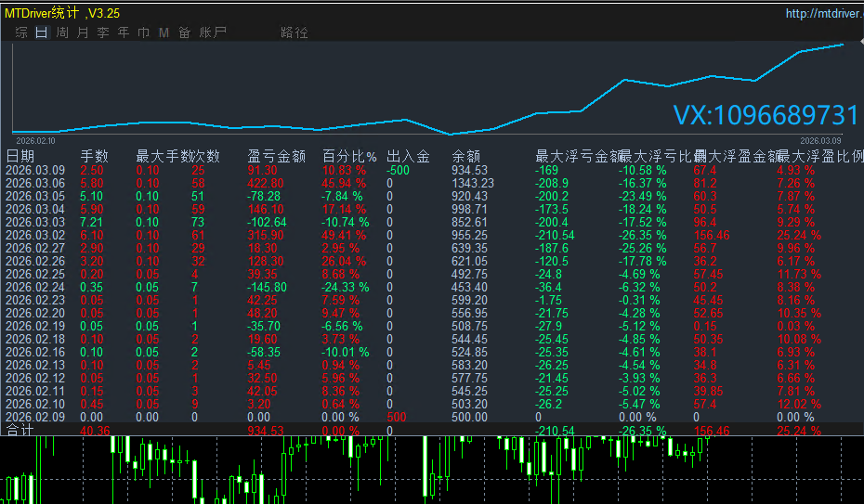Click the 路径 path button
The height and width of the screenshot is (504, 864).
[x=294, y=32]
